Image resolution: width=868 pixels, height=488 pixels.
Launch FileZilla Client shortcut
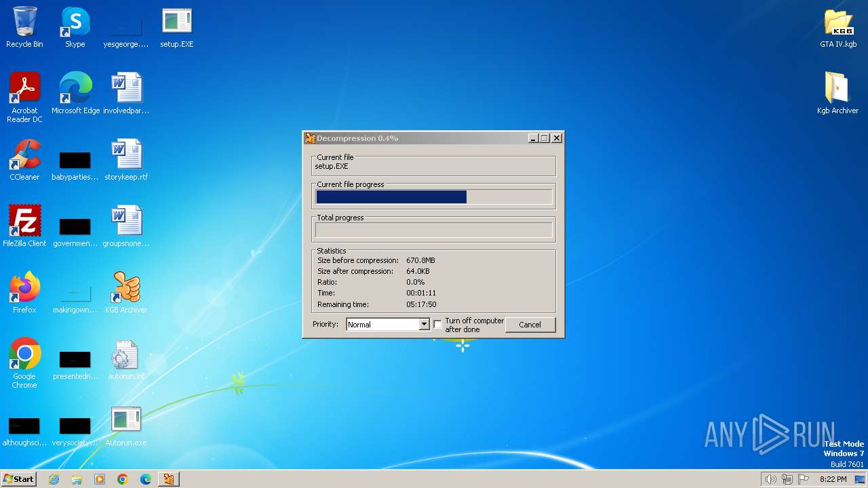point(24,226)
